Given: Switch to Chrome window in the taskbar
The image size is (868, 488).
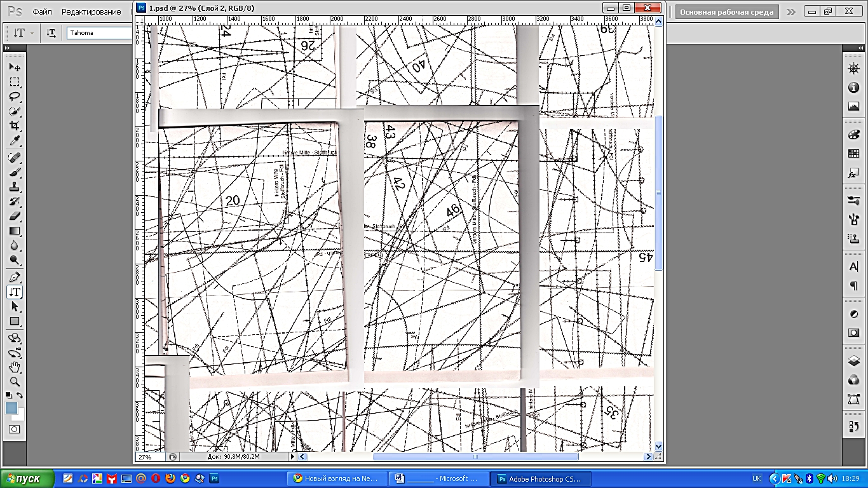Looking at the screenshot, I should (337, 478).
